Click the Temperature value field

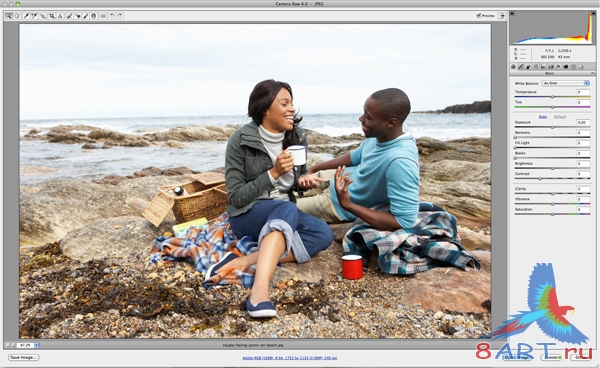pyautogui.click(x=583, y=92)
